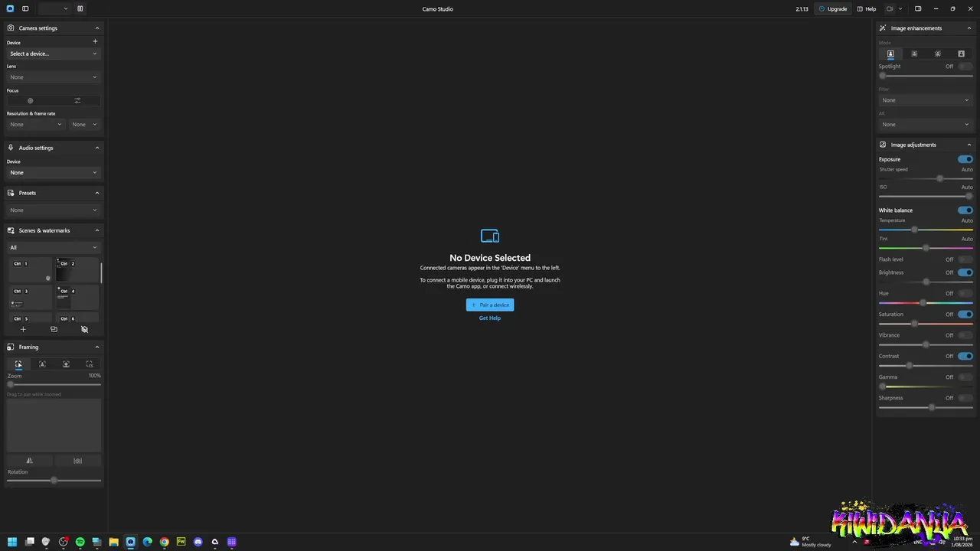
Task: Open Google Chrome from the taskbar
Action: pos(164,542)
